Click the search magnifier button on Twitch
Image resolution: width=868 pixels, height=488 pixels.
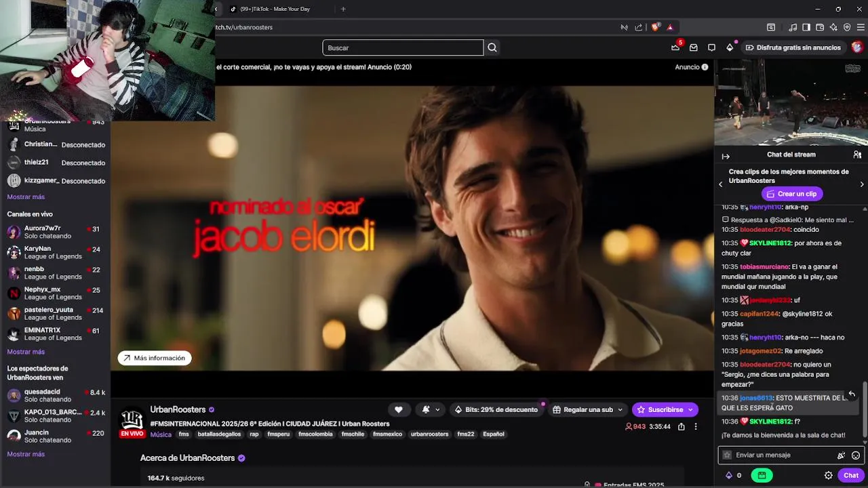[492, 47]
